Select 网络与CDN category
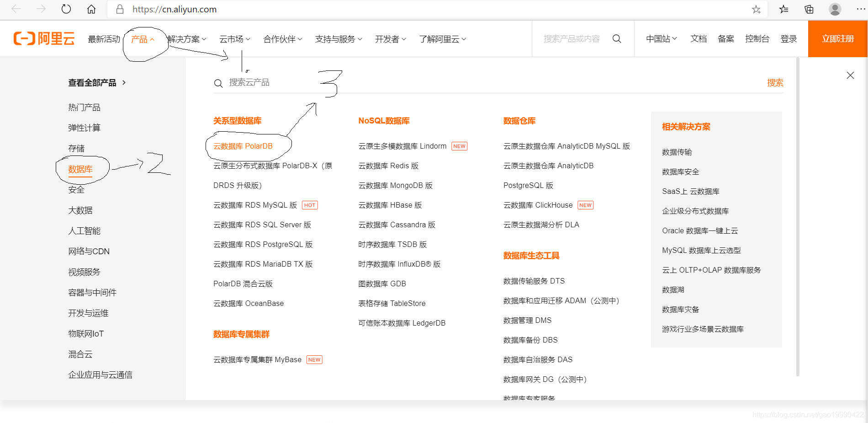Viewport: 868px width, 423px height. pyautogui.click(x=89, y=252)
